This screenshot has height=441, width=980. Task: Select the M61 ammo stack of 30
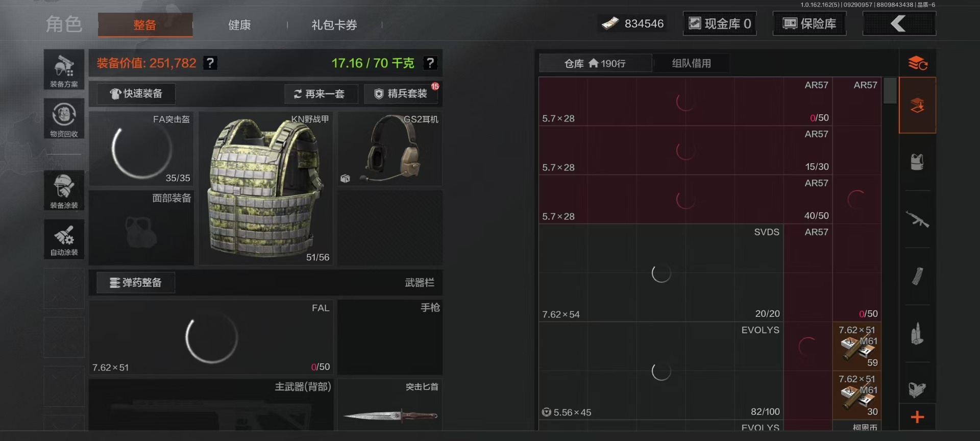[857, 396]
